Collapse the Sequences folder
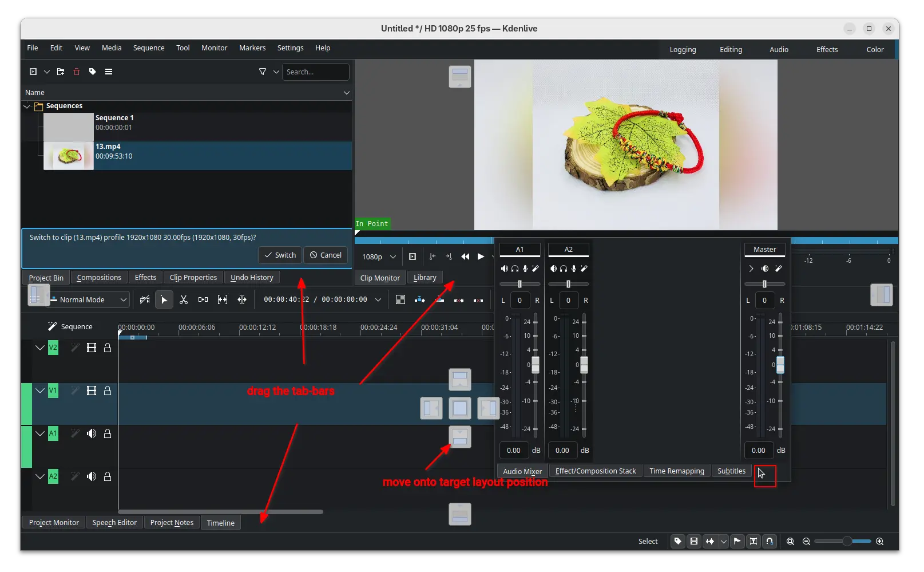 [27, 106]
